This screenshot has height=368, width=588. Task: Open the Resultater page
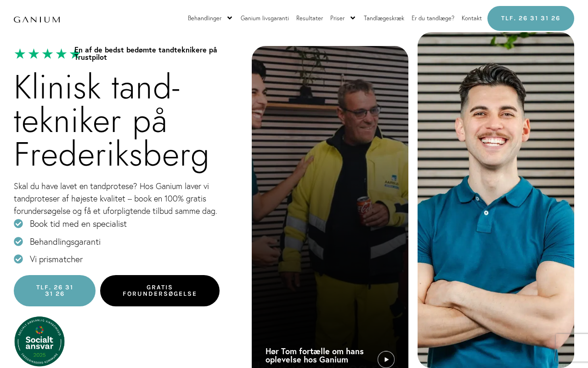(310, 18)
